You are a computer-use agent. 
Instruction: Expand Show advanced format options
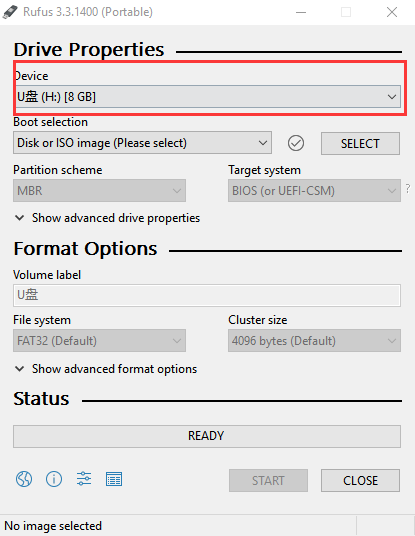coord(106,369)
